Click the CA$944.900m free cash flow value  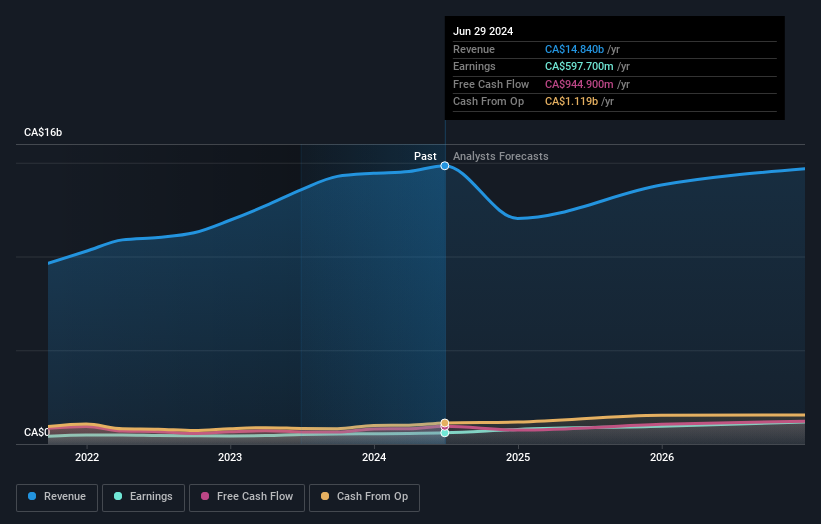click(579, 84)
